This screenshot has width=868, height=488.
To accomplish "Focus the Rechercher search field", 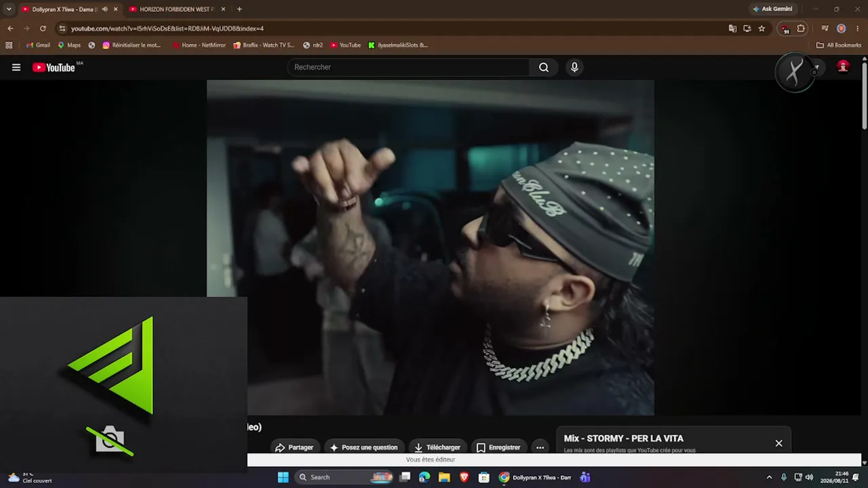I will 409,67.
